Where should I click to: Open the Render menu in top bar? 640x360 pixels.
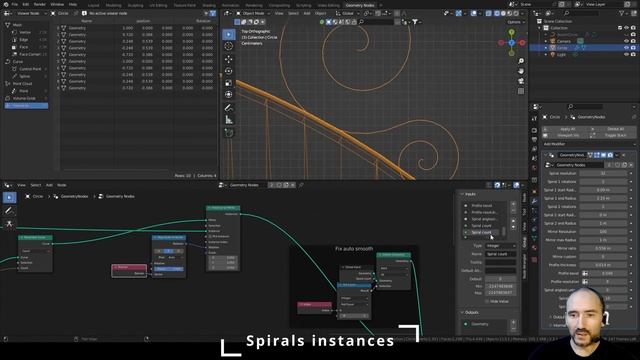pyautogui.click(x=40, y=4)
